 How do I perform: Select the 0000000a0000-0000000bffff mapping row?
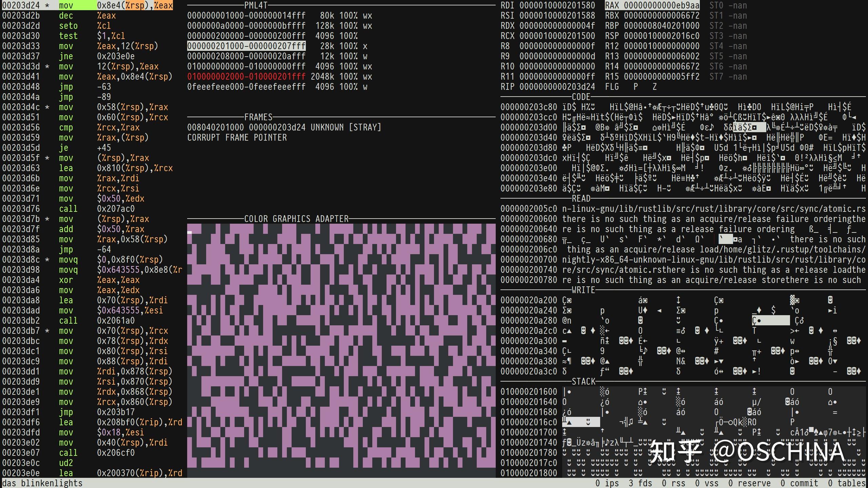point(280,26)
